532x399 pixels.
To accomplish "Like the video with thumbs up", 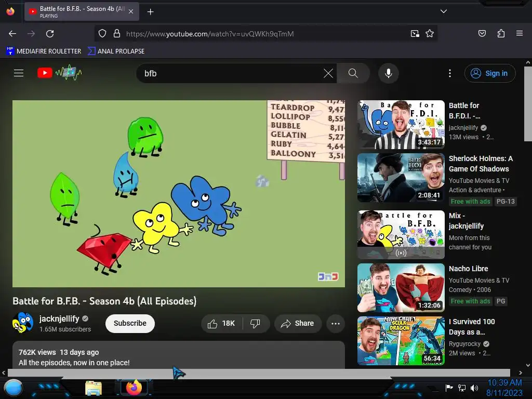I will [221, 323].
